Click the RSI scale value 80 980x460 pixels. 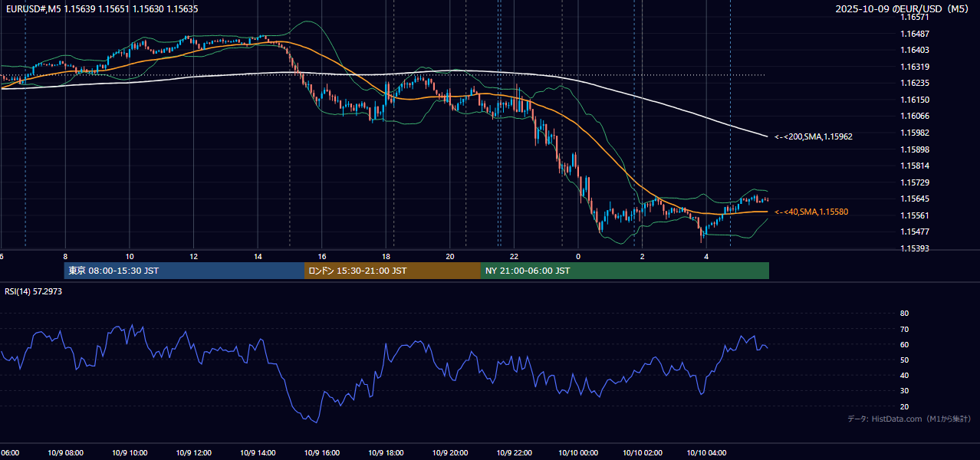(x=904, y=314)
